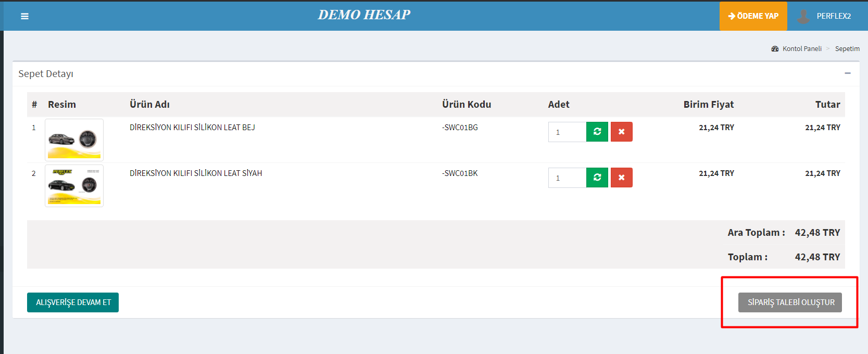868x354 pixels.
Task: Click product name DİREKSİYON KILIFI SİLİKON LEAT BEJ
Action: coord(192,128)
